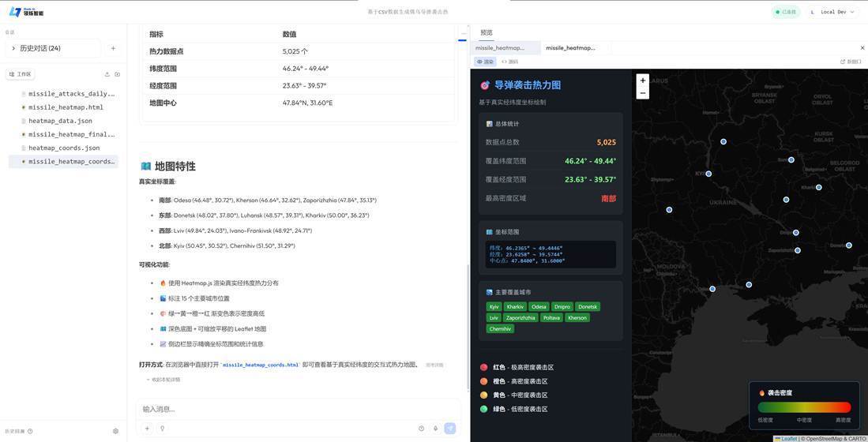
Task: Click the Lviv city tag
Action: point(493,317)
